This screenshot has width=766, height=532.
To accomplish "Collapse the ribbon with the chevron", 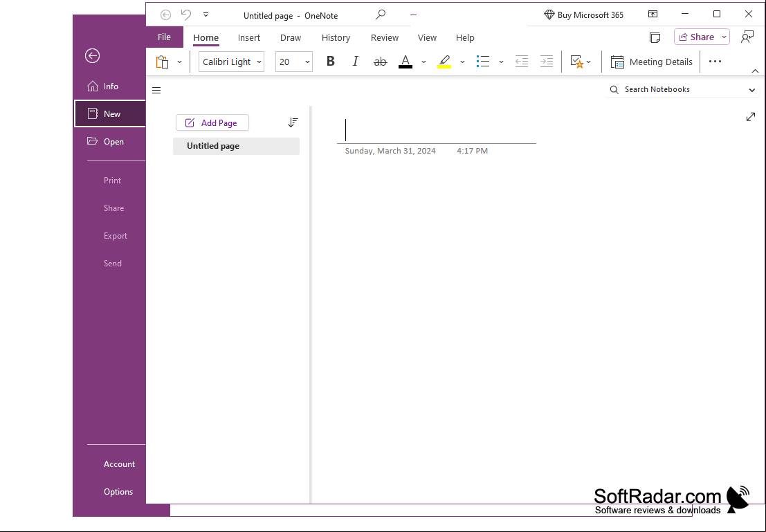I will [x=755, y=71].
